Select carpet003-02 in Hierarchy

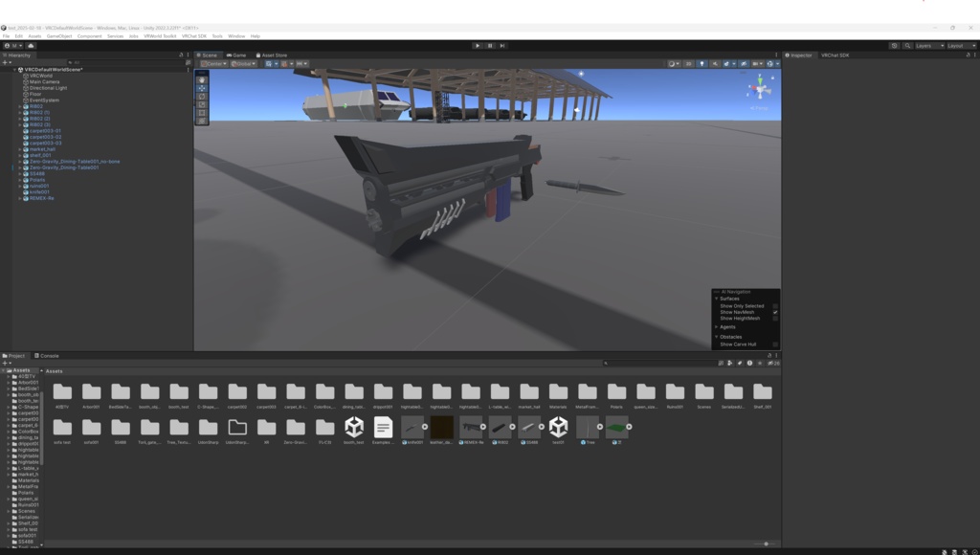46,137
